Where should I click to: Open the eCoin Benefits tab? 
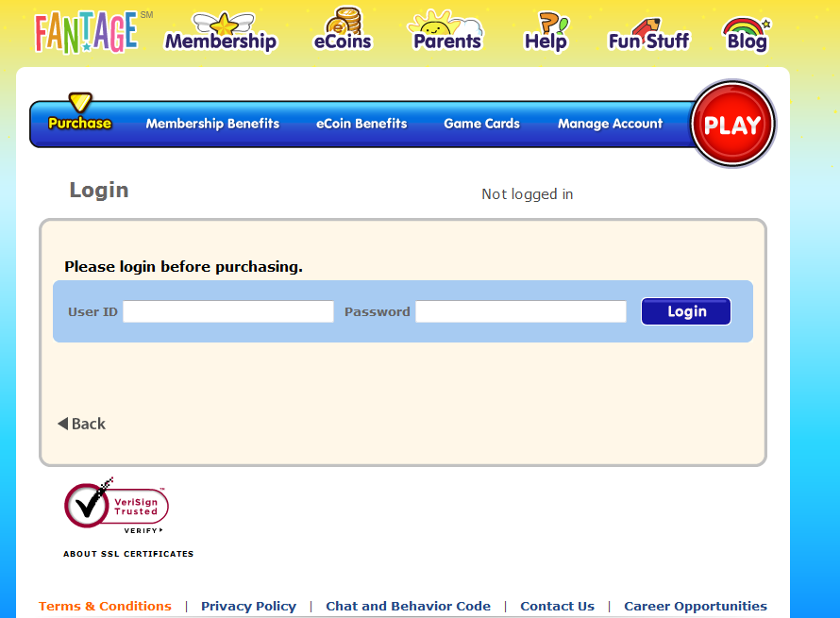[x=361, y=124]
